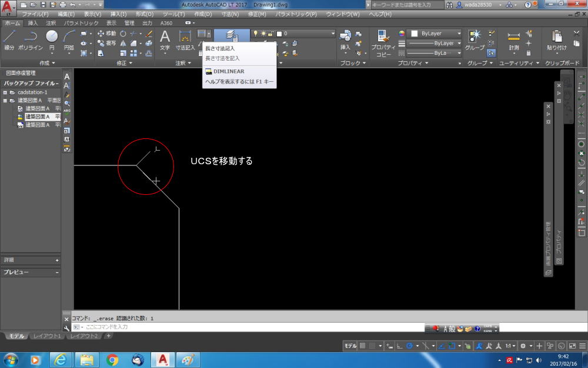Viewport: 588px width, 368px height.
Task: Select the Polyline (ポリライン) tool
Action: point(31,39)
